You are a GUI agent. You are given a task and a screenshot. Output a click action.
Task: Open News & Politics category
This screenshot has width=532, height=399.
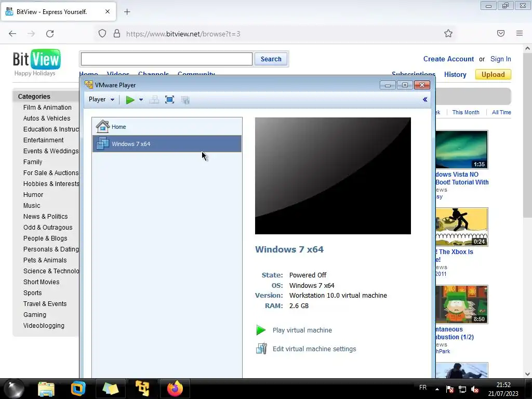[46, 217]
